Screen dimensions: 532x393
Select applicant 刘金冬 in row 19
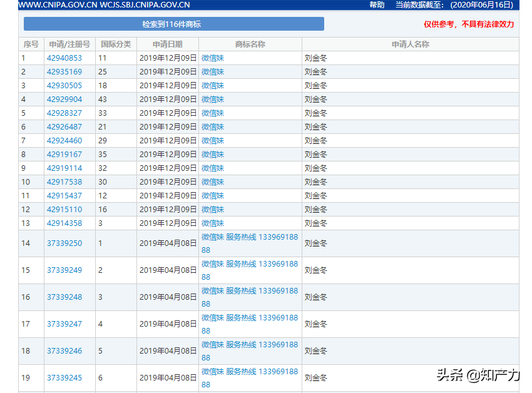coord(316,378)
